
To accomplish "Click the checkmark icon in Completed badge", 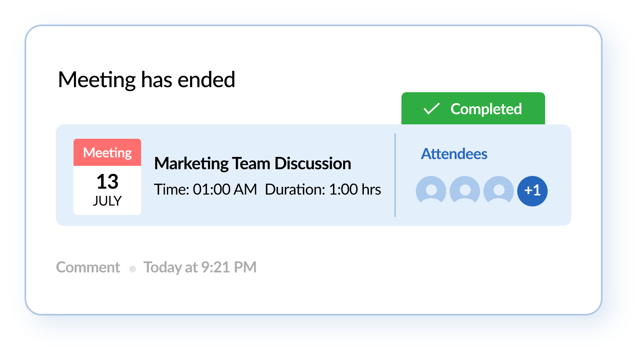I will [431, 109].
